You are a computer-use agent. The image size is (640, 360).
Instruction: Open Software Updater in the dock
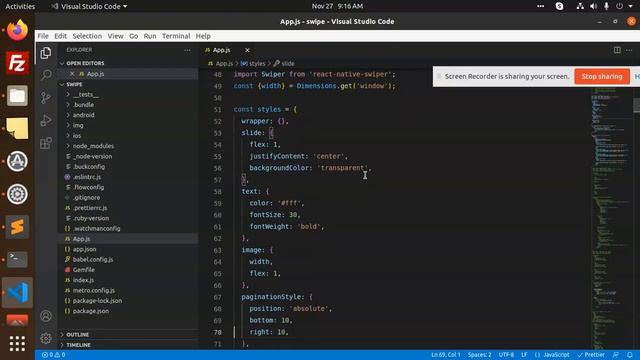17,161
